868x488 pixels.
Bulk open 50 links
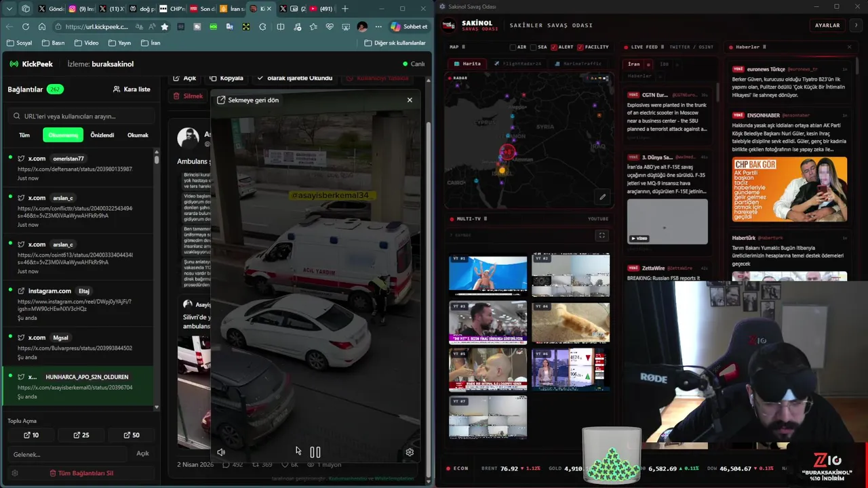pyautogui.click(x=132, y=435)
